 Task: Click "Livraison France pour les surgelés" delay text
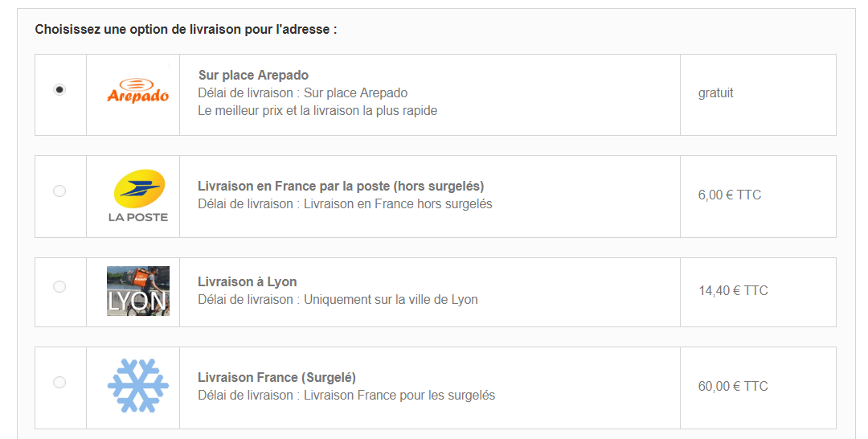coord(399,396)
